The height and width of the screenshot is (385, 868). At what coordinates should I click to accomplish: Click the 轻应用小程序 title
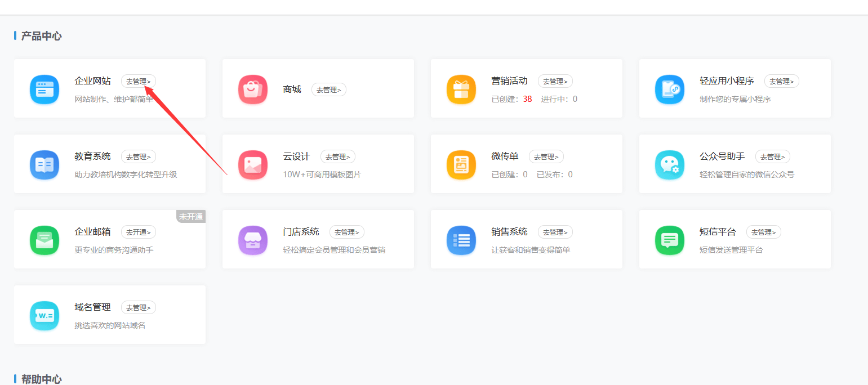click(727, 81)
